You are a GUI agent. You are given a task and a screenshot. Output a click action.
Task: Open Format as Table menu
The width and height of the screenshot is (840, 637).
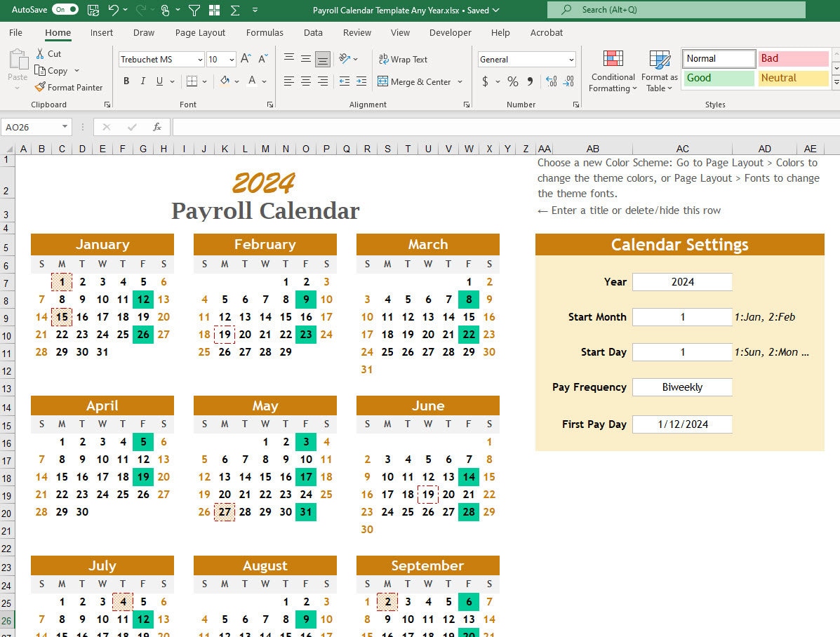point(660,72)
